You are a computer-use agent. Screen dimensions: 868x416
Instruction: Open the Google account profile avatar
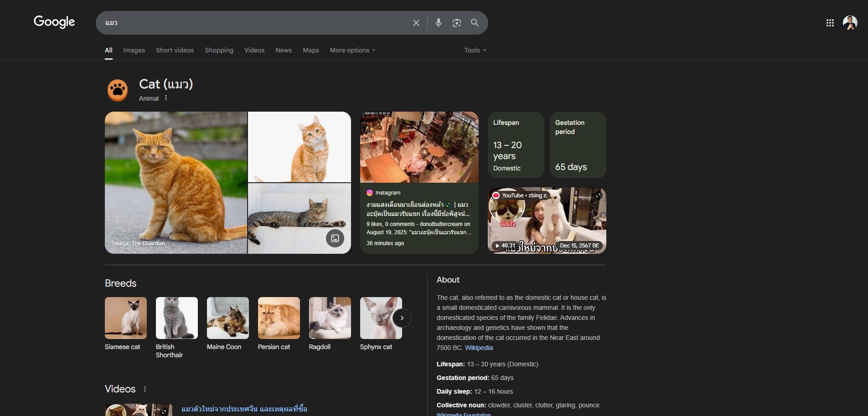pos(850,23)
